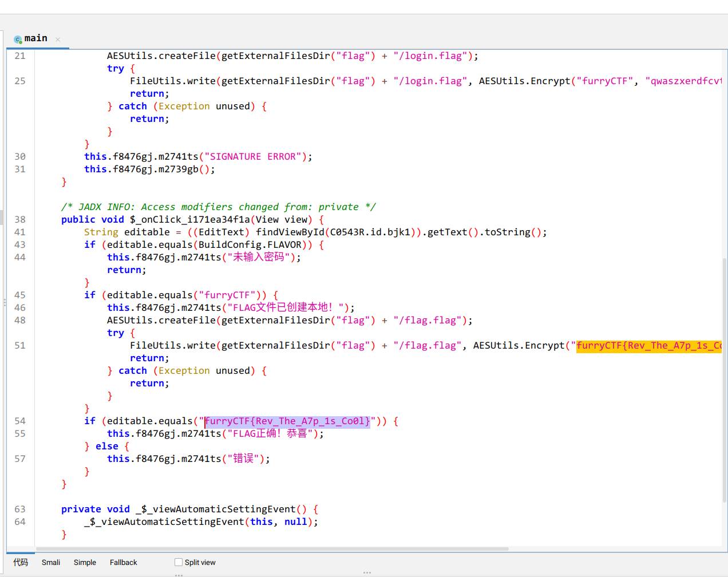Screen dimensions: 728x577
Task: Open the Simple view tab
Action: coord(85,562)
